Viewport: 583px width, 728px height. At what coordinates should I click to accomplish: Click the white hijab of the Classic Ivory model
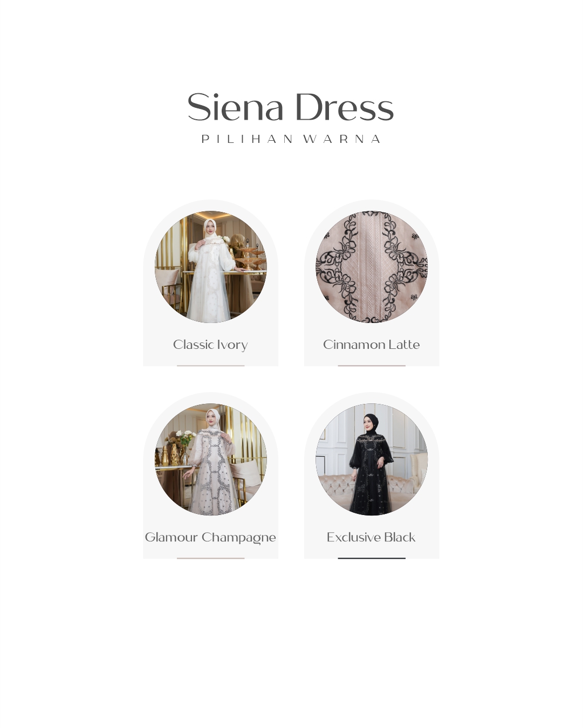click(x=211, y=230)
